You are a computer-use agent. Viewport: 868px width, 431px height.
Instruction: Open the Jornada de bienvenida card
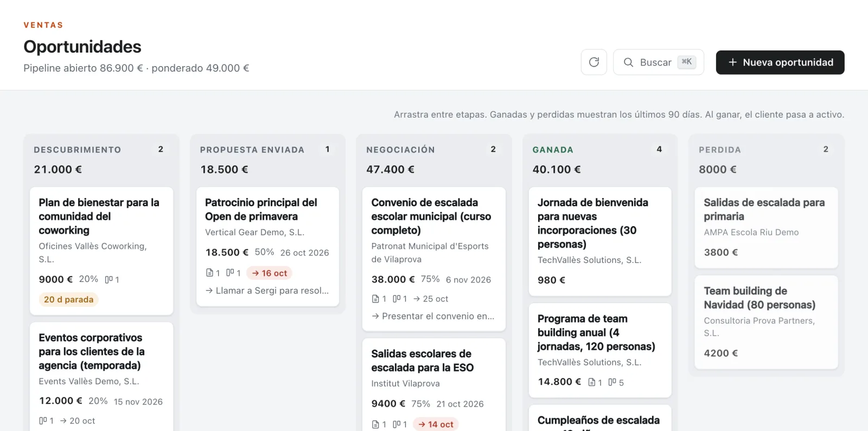[600, 241]
